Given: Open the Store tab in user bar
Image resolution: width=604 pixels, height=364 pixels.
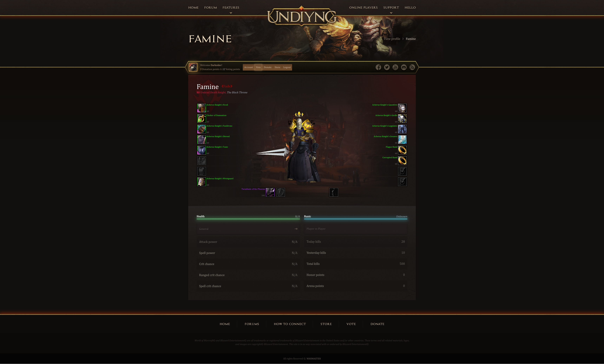Looking at the screenshot, I should point(277,67).
